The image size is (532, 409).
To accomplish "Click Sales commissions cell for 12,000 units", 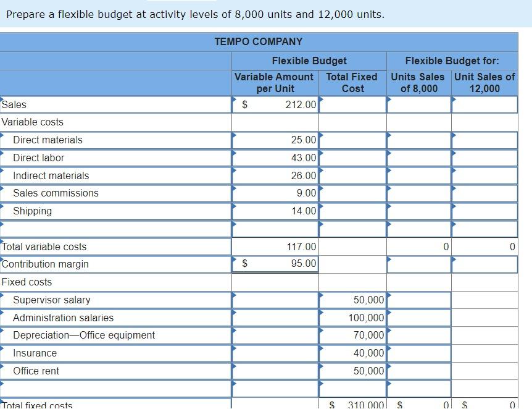I will [484, 193].
